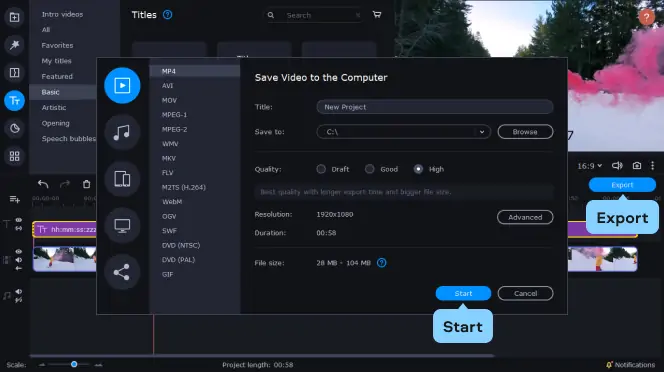Delete selected clip with trash icon
Screen dimensions: 664x372
(x=86, y=184)
